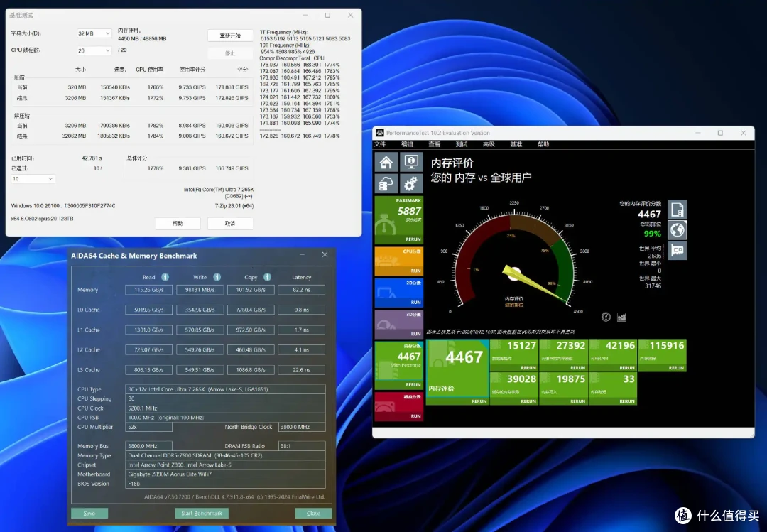Run the purple 3D score test tile

click(x=398, y=324)
